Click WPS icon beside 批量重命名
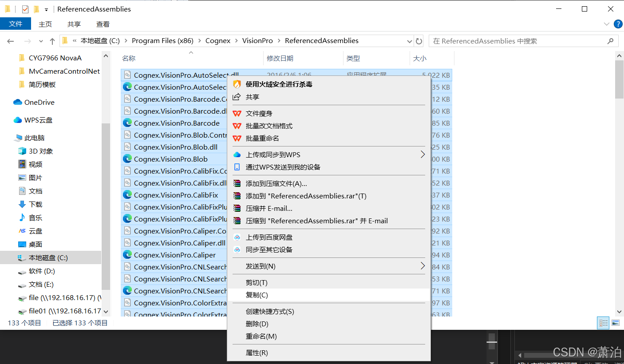Screen dimensions: 624x364 (237, 138)
